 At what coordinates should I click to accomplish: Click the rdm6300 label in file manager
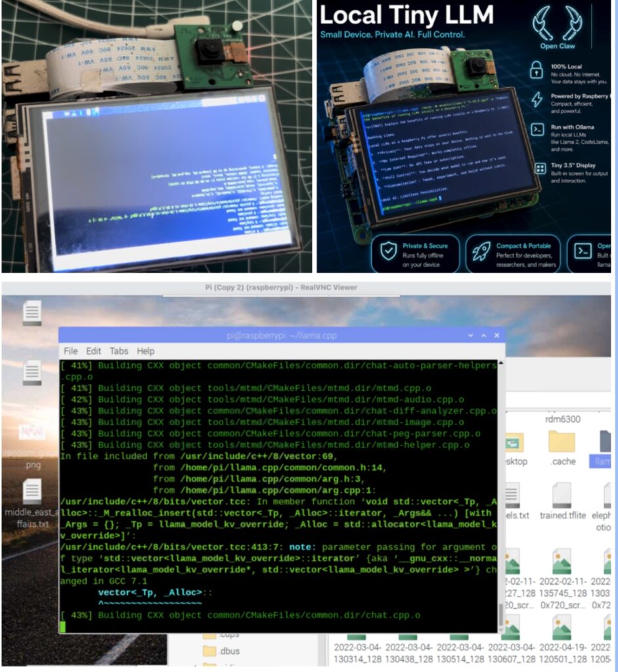tap(563, 419)
